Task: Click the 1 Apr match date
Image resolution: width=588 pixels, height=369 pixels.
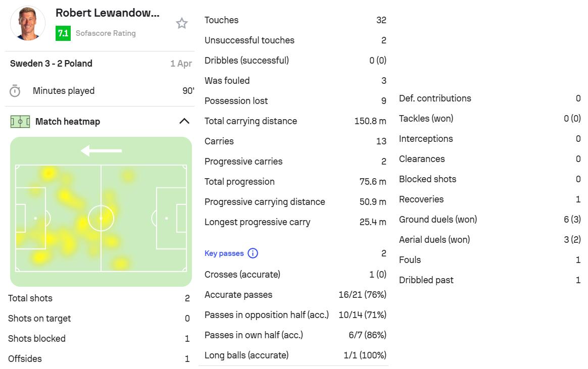Action: [181, 64]
